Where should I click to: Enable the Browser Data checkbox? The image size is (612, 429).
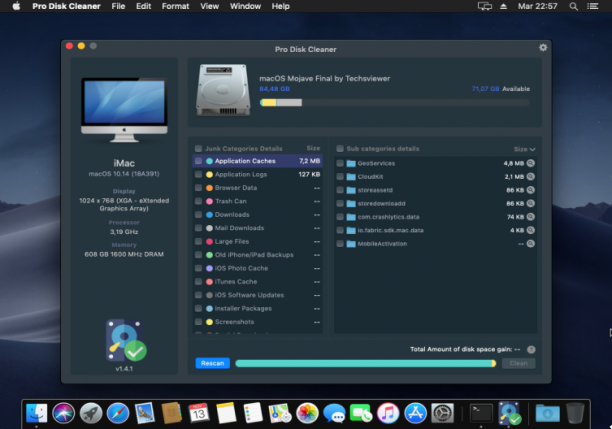click(x=198, y=188)
